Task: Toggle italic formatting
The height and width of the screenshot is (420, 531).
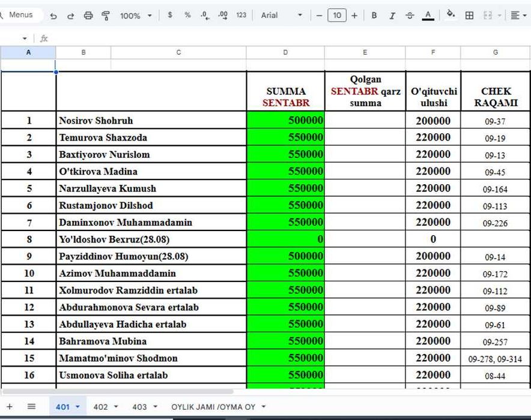Action: point(392,16)
